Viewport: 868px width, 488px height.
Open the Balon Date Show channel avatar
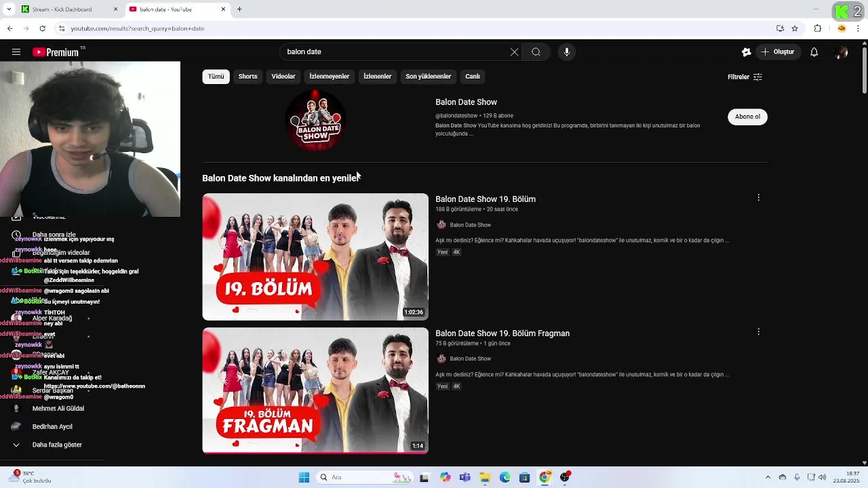[x=315, y=120]
